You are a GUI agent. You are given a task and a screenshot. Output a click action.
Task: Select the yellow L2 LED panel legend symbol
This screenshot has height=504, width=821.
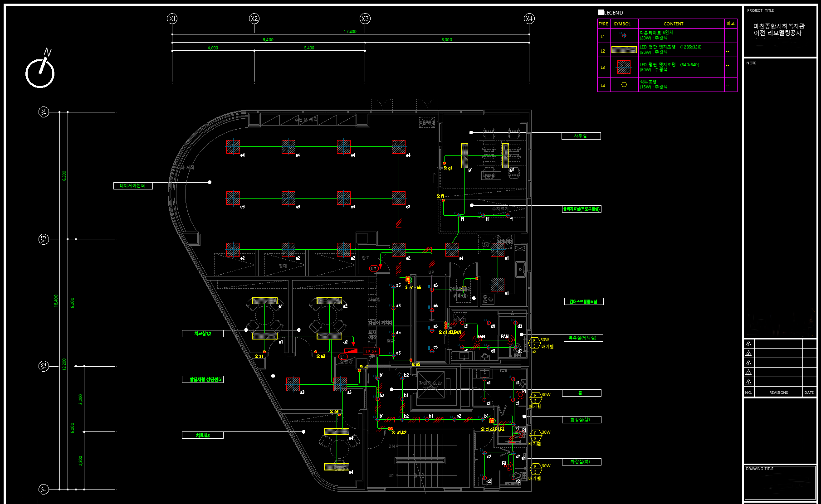(x=624, y=50)
